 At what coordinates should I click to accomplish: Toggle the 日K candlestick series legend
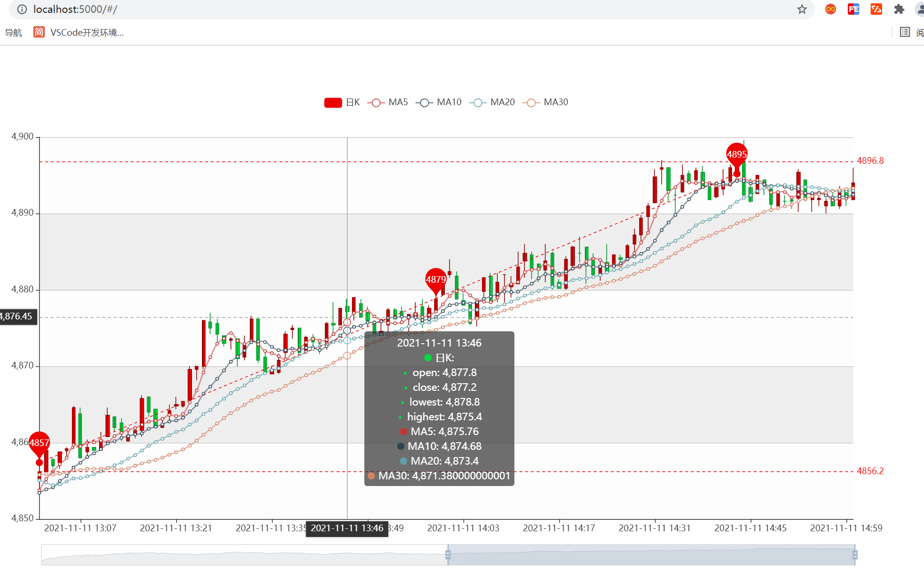coord(342,102)
